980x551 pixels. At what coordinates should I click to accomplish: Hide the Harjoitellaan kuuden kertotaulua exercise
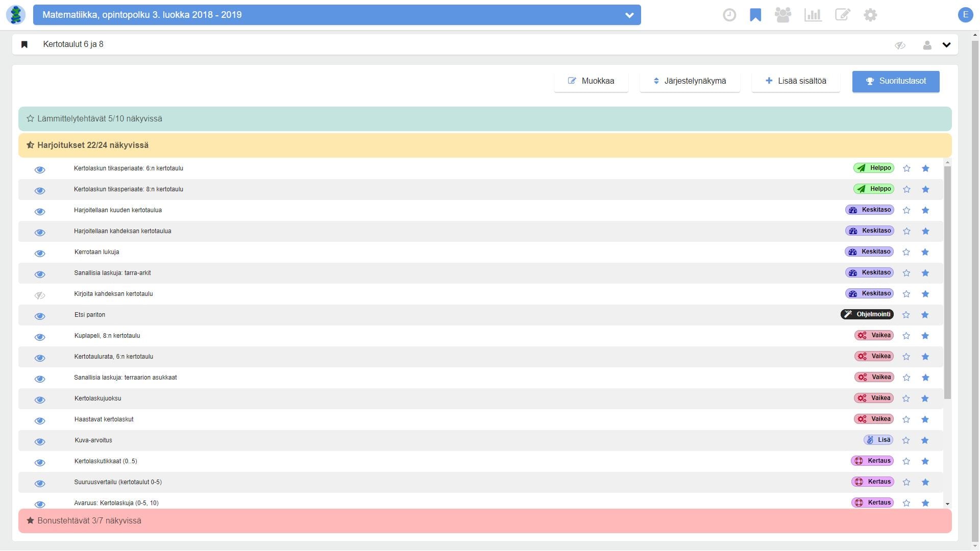pos(40,212)
